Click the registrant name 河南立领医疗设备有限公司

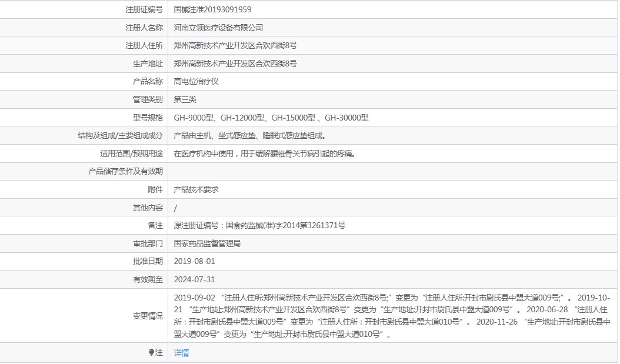click(218, 28)
